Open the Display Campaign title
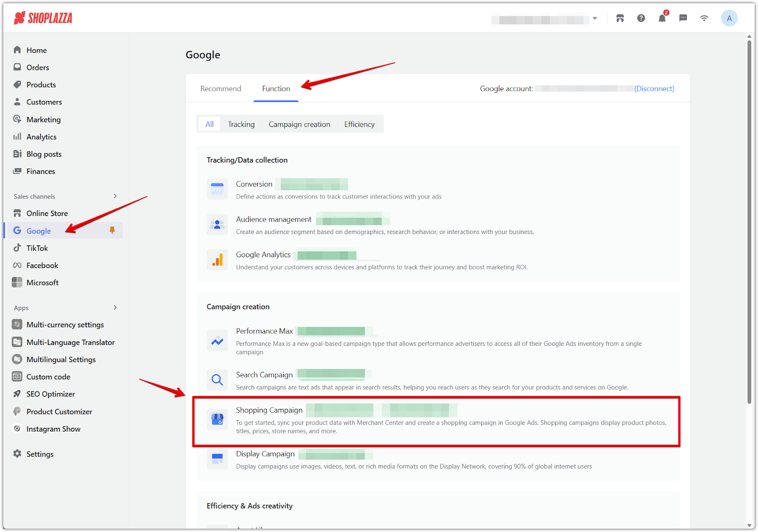 265,454
